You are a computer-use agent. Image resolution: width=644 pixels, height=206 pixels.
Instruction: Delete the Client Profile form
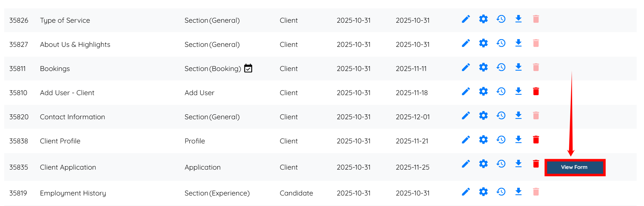pyautogui.click(x=536, y=140)
